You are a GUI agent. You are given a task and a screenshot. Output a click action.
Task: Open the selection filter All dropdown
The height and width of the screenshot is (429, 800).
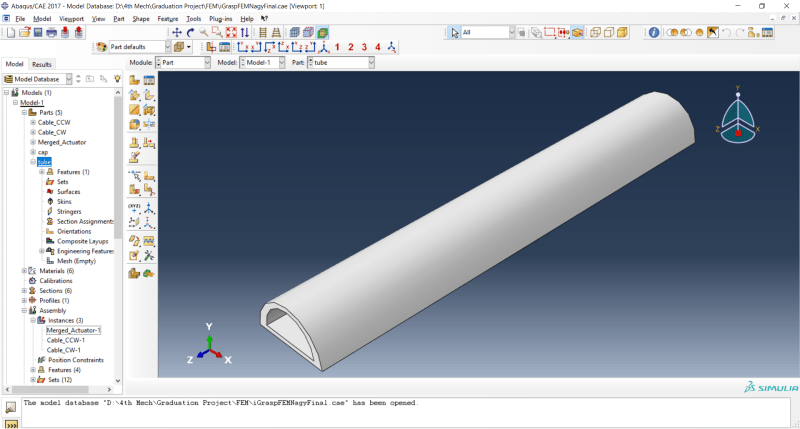[x=512, y=33]
